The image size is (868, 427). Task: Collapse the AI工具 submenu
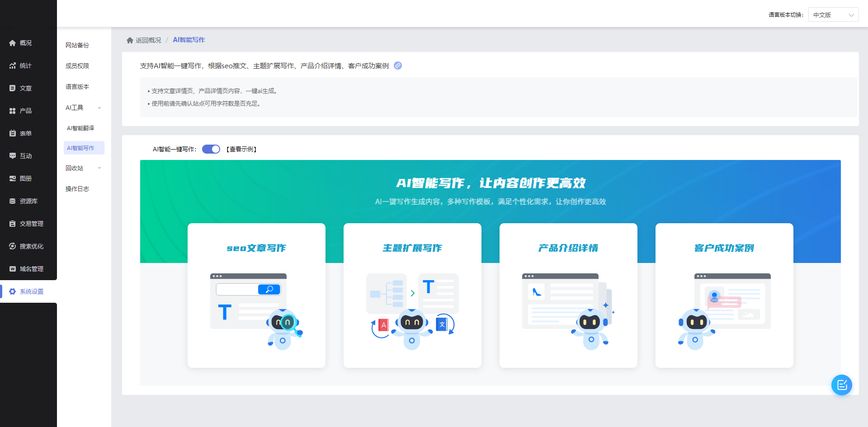pyautogui.click(x=99, y=108)
